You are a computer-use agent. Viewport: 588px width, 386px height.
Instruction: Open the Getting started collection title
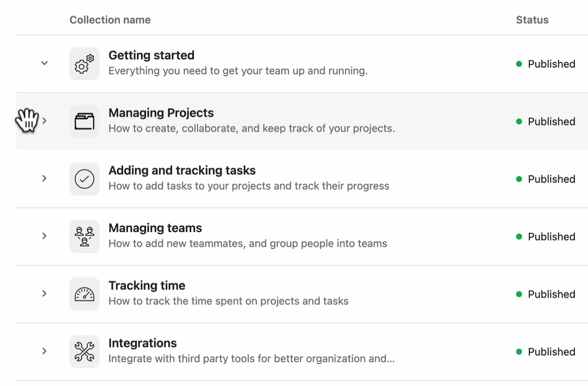(151, 55)
